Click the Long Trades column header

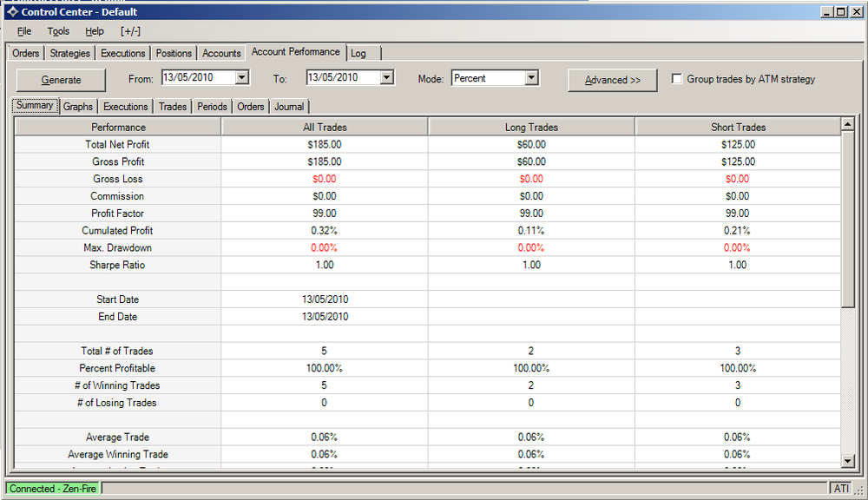pyautogui.click(x=531, y=127)
